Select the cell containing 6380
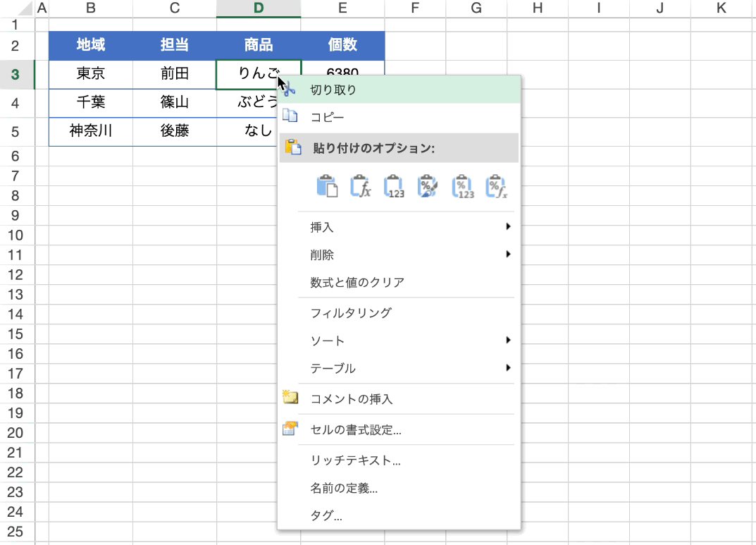756x545 pixels. pos(343,68)
